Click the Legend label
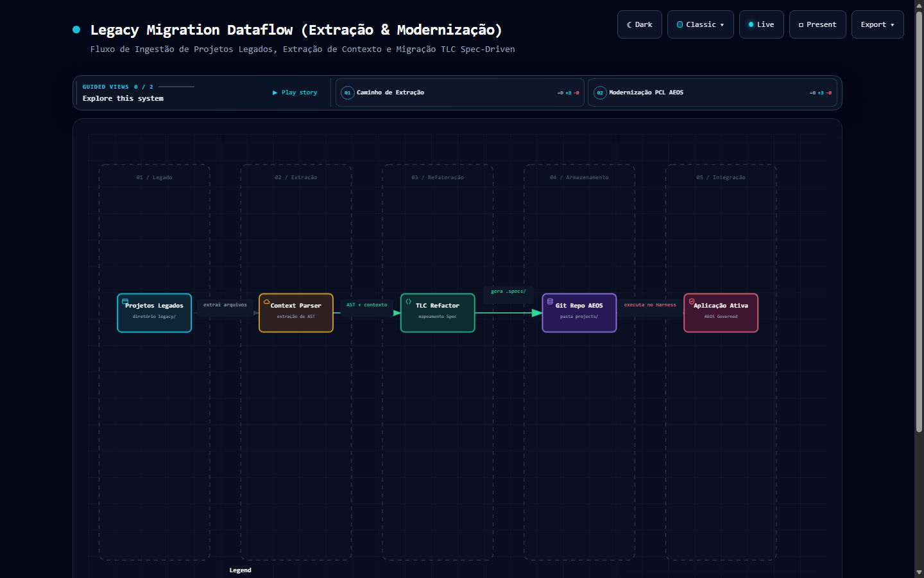The image size is (924, 578). (x=241, y=570)
